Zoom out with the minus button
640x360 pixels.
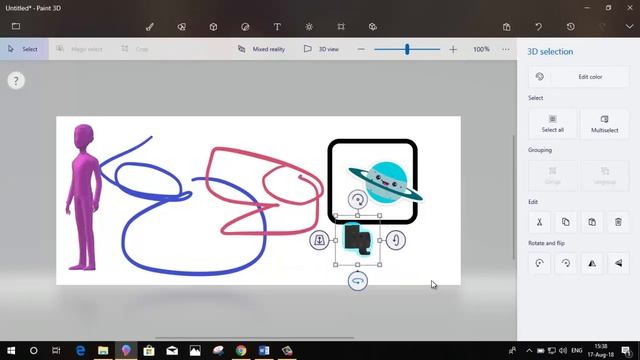coord(361,49)
